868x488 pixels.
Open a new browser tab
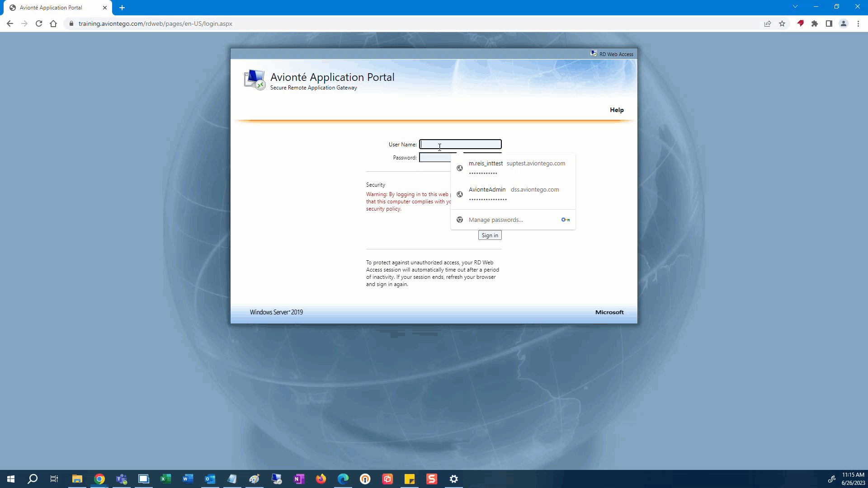click(122, 8)
